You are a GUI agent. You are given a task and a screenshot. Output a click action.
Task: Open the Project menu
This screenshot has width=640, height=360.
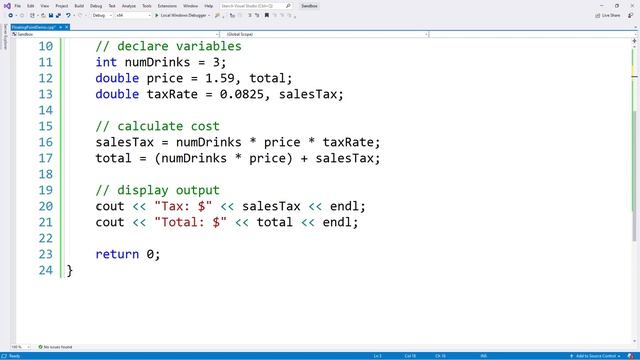(x=62, y=6)
